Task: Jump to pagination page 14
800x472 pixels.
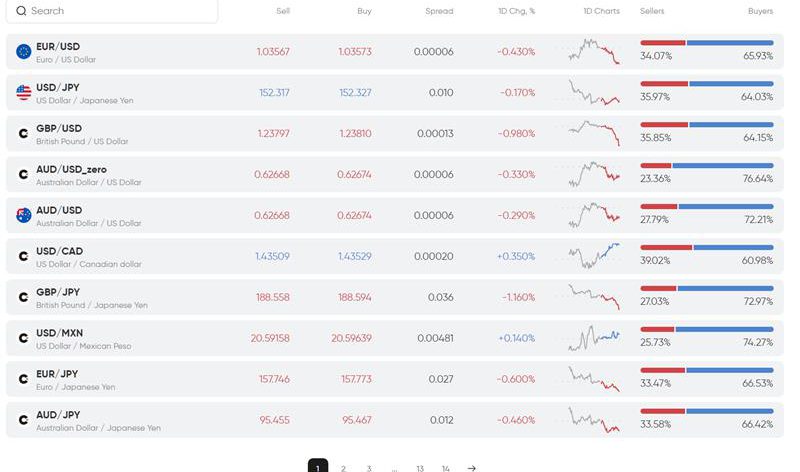Action: point(445,467)
